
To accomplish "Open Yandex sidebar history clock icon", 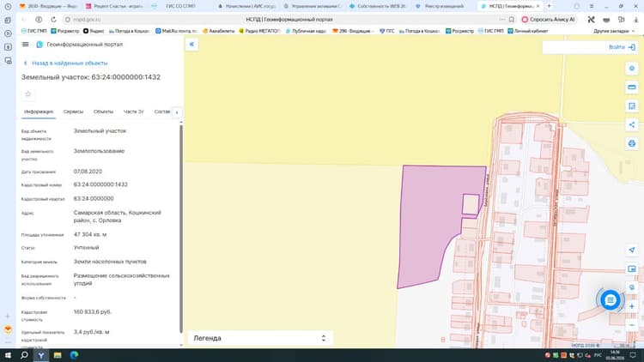I will click(8, 7).
